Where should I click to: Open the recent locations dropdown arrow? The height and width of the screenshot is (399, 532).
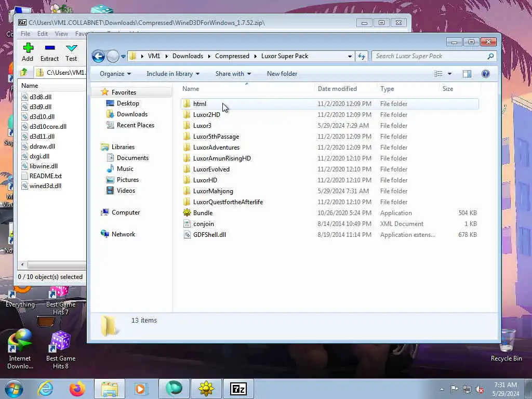pyautogui.click(x=123, y=56)
